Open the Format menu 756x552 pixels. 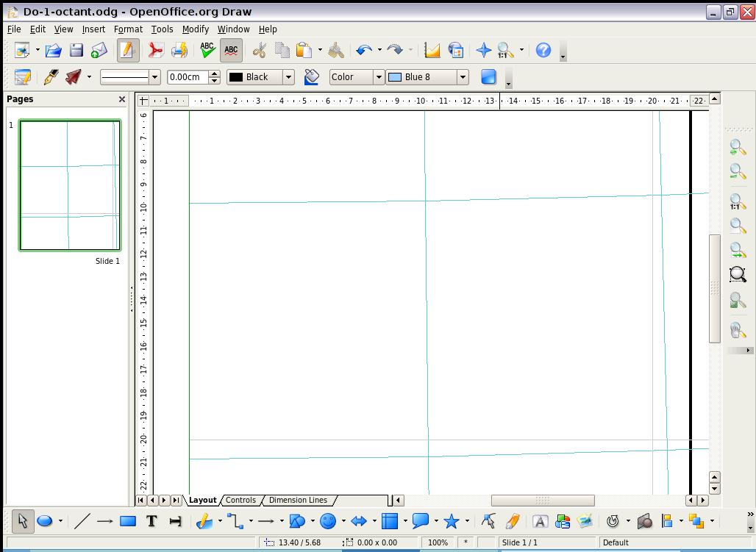(128, 29)
